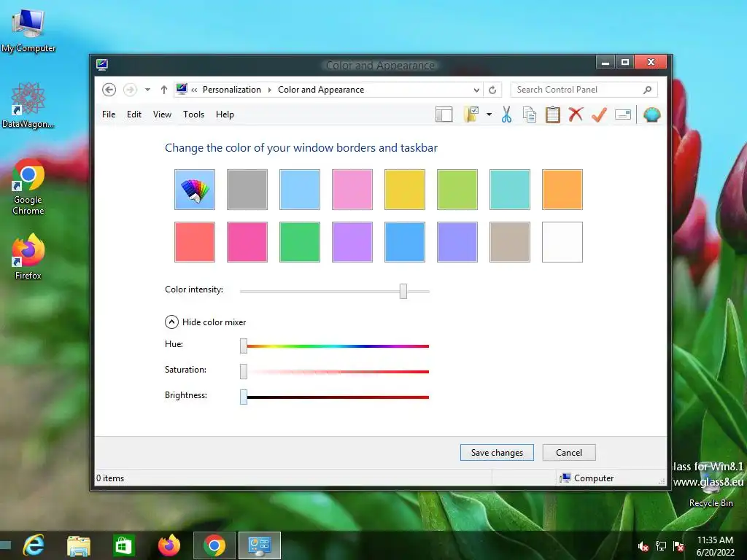Select the Google Chrome desktop shortcut
Screen dimensions: 747x560
pos(28,187)
